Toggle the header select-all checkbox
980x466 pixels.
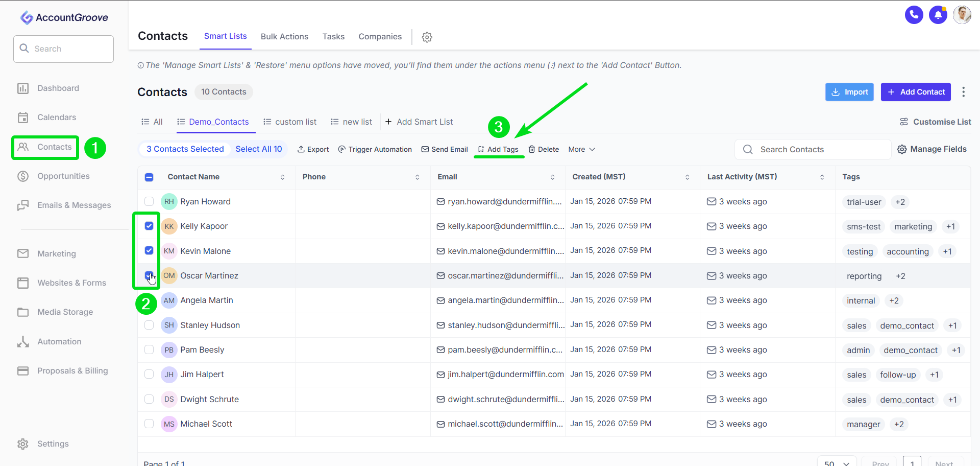point(149,177)
